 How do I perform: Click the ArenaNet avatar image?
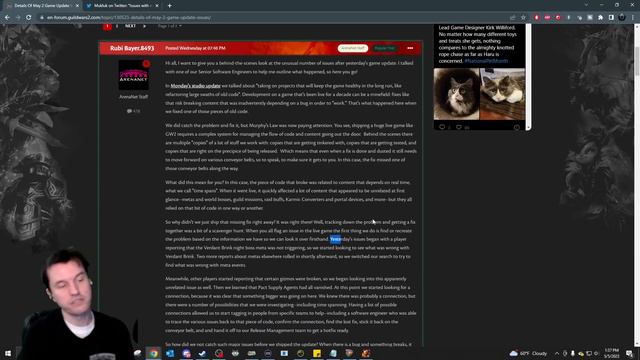(x=133, y=75)
